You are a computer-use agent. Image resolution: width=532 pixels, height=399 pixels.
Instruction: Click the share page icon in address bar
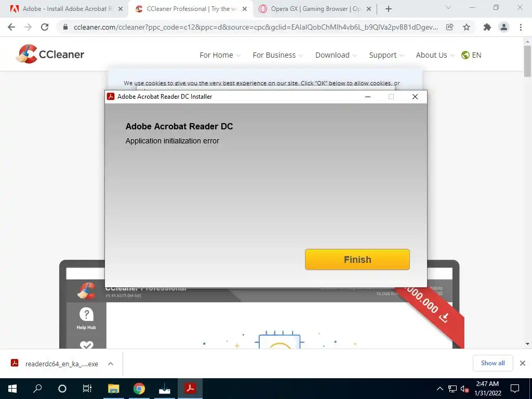(449, 27)
